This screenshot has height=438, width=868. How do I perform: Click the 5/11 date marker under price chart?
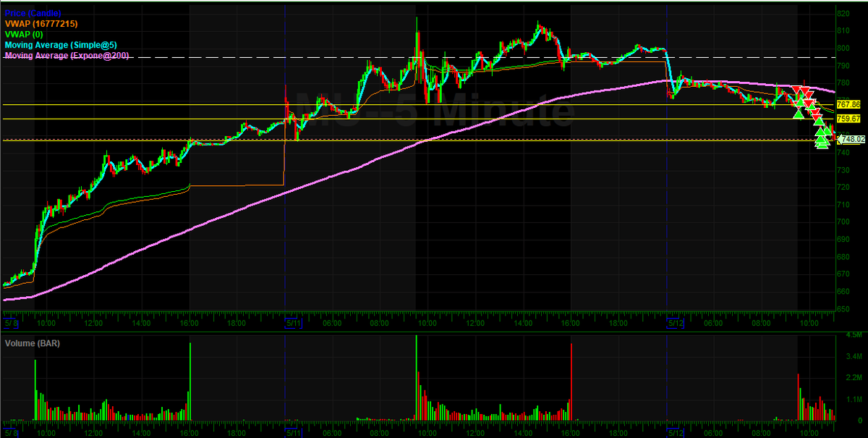[294, 324]
